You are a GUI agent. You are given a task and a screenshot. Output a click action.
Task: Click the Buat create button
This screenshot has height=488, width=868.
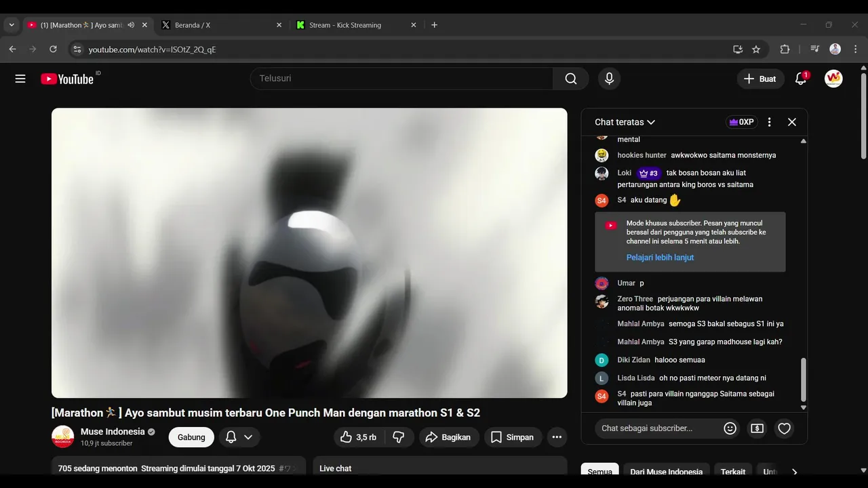(x=760, y=79)
